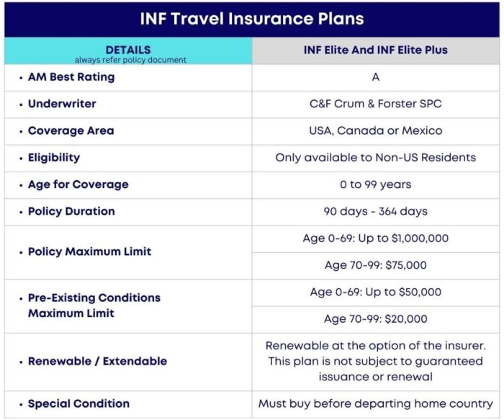Select the Policy Maximum Limit label
Viewport: 504px width, 420px height.
[89, 252]
